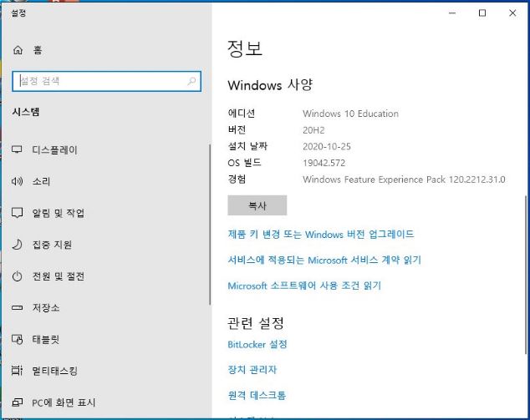Viewport: 530px width, 420px height.
Task: Click the Focus assist moon icon
Action: click(x=17, y=244)
